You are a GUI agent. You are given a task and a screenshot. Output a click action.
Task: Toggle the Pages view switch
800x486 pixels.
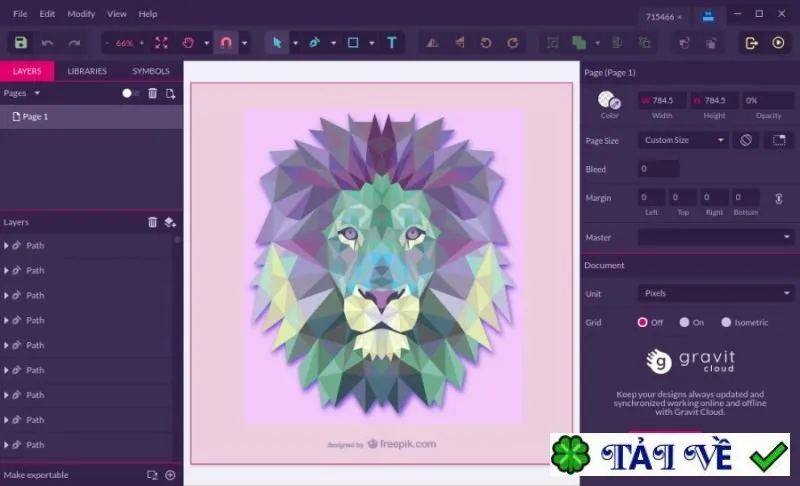pyautogui.click(x=131, y=93)
